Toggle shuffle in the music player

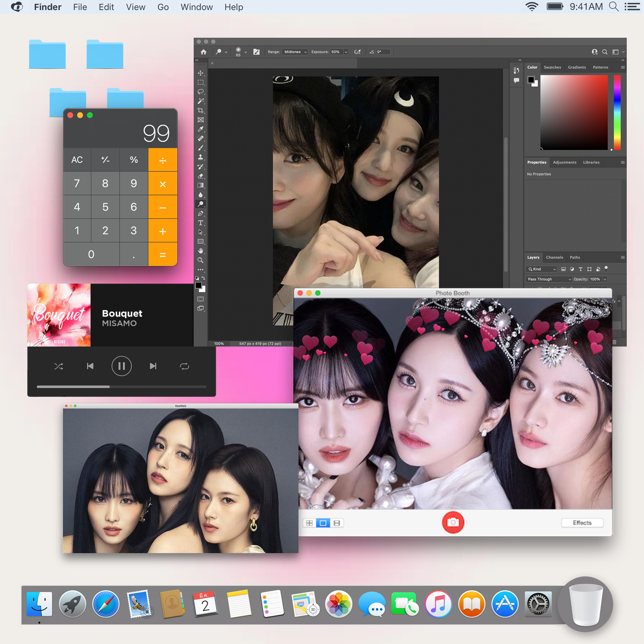coord(59,366)
